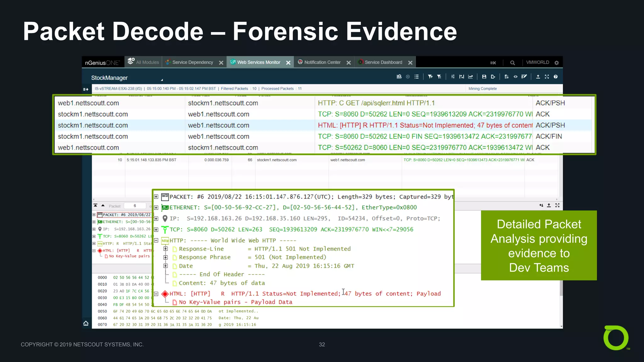Screen dimensions: 644x362
Task: Open the StockManager dropdown arrow
Action: click(x=162, y=80)
